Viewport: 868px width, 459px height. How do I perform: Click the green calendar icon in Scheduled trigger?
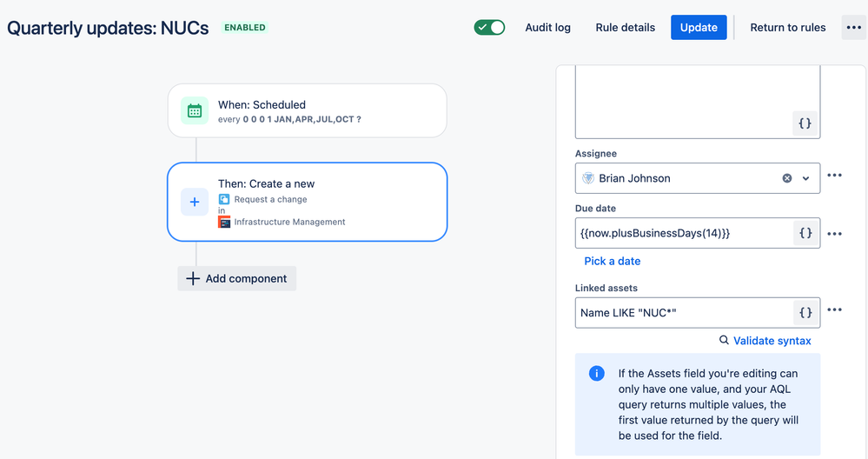tap(195, 110)
